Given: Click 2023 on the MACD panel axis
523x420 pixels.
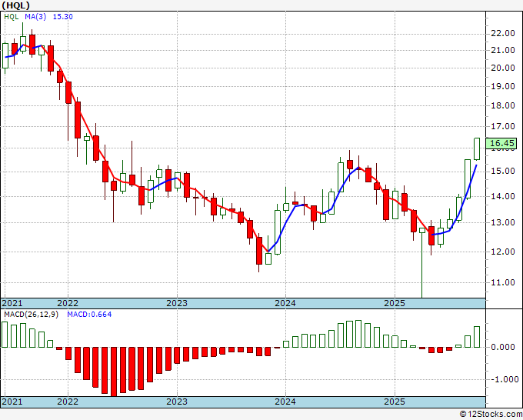Looking at the screenshot, I should [x=177, y=402].
